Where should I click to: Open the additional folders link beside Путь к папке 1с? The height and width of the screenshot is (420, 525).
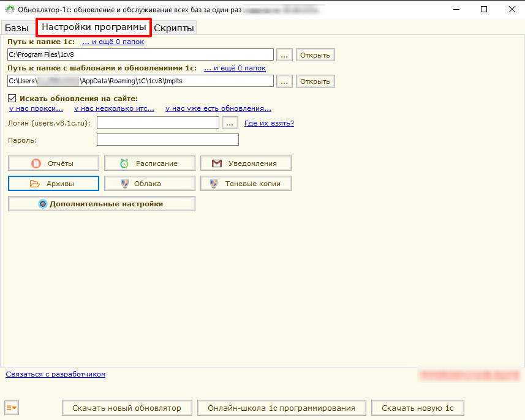pyautogui.click(x=113, y=42)
